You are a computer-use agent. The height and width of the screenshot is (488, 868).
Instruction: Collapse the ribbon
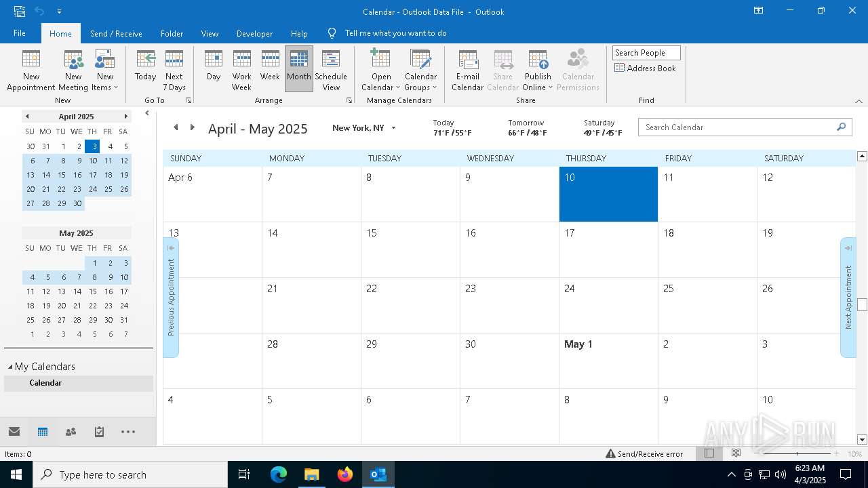(x=859, y=101)
